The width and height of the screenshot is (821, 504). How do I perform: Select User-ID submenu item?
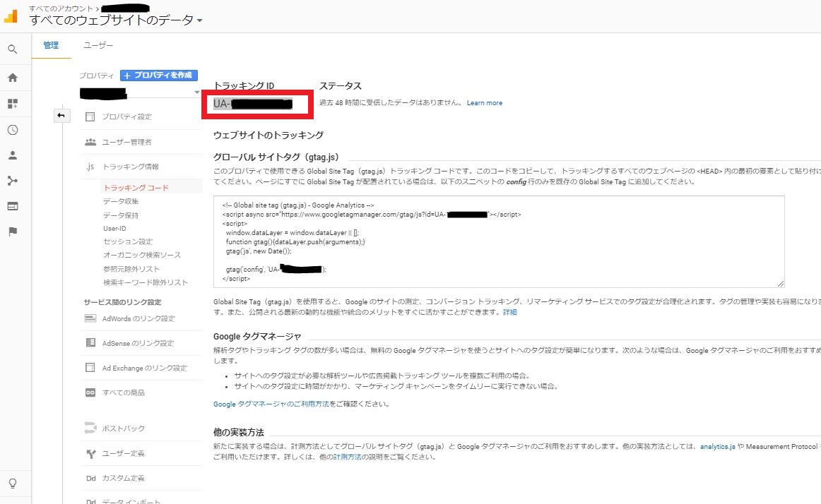coord(114,229)
